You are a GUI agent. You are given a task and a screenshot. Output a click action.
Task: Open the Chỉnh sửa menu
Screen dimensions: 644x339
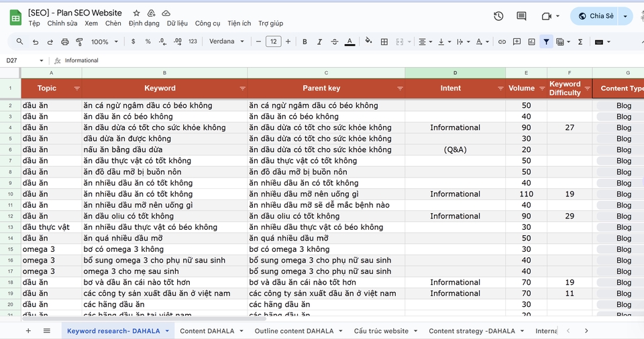[x=62, y=23]
